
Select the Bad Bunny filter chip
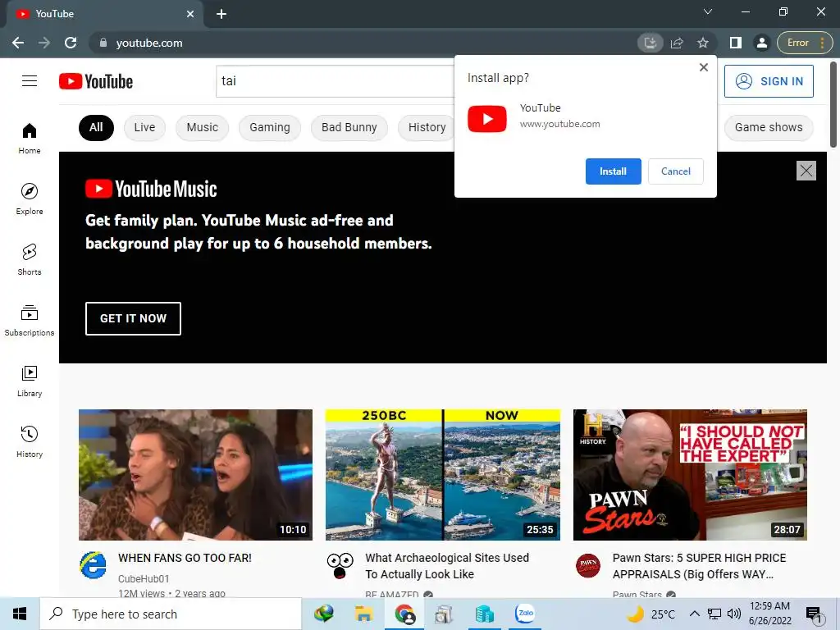click(349, 127)
